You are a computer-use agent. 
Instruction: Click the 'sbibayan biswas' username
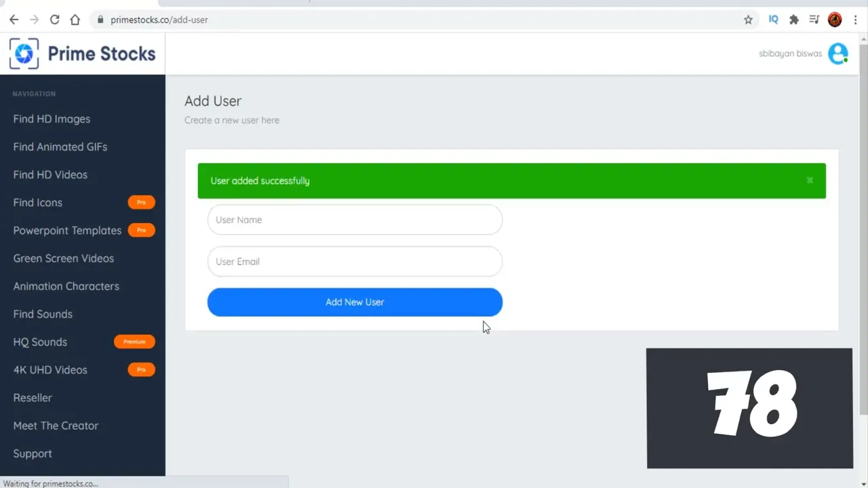790,54
